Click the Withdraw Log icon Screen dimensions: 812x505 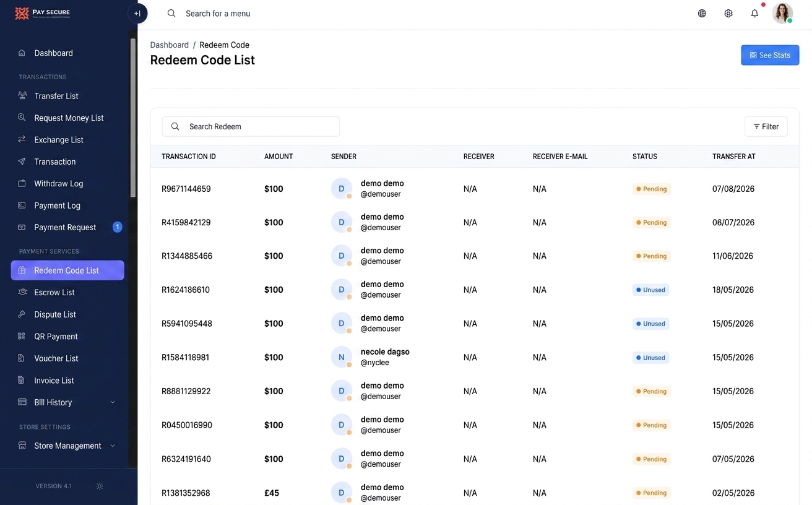tap(22, 184)
